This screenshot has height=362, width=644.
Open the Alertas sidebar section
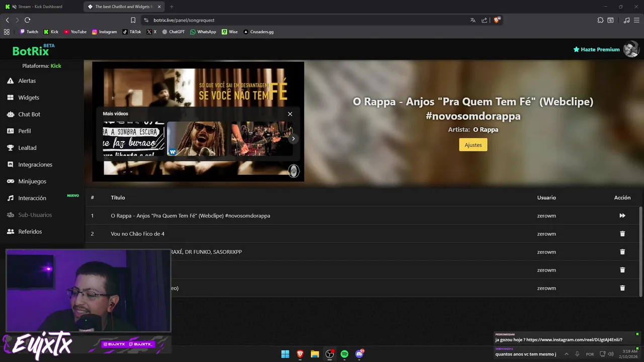tap(27, 80)
